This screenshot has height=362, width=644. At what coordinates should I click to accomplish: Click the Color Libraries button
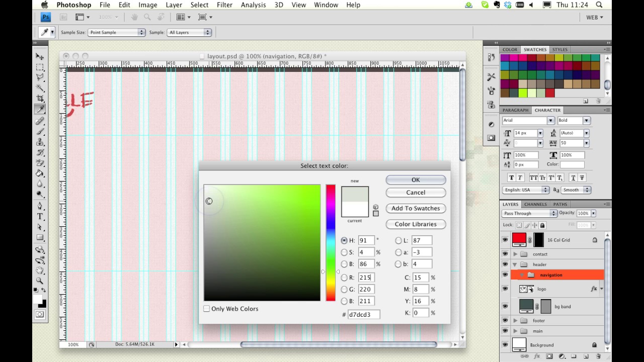click(x=416, y=224)
